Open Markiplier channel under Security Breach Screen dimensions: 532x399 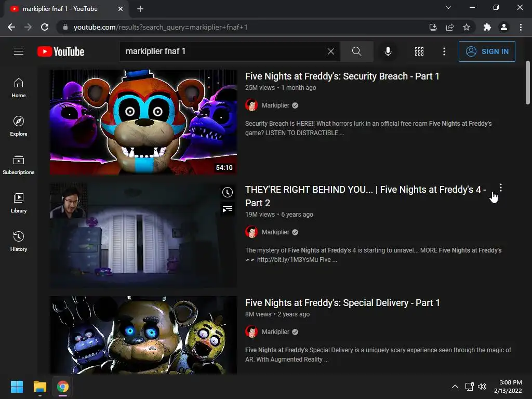pyautogui.click(x=275, y=105)
